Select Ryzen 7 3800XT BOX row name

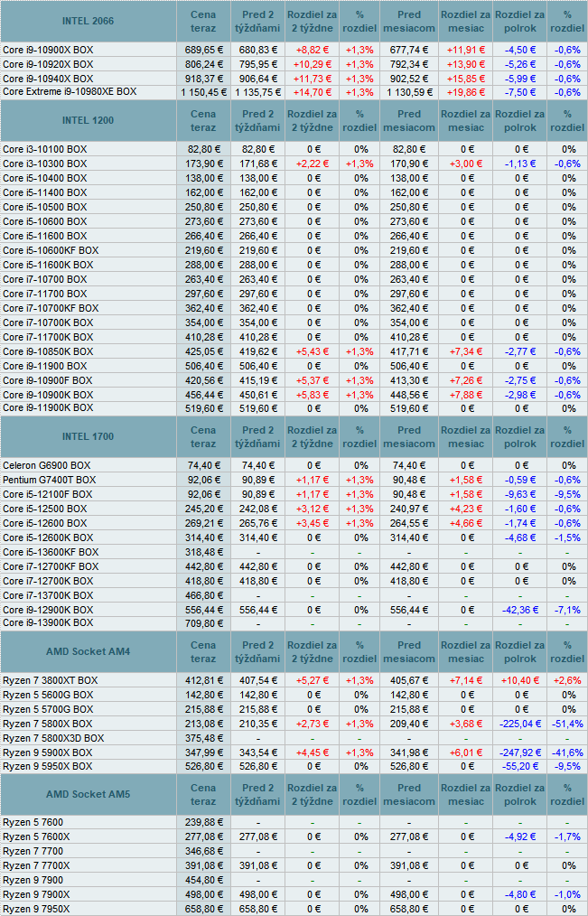coord(51,680)
